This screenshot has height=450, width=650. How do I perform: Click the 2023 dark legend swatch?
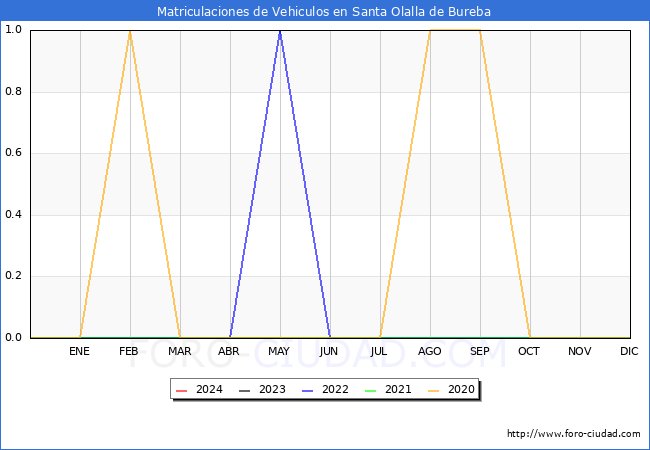[245, 390]
